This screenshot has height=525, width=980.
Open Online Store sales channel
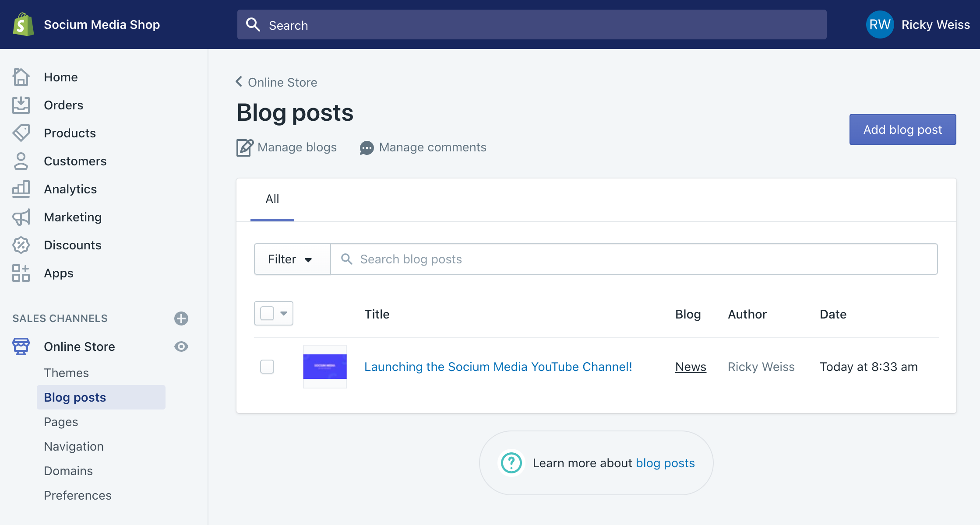tap(79, 346)
